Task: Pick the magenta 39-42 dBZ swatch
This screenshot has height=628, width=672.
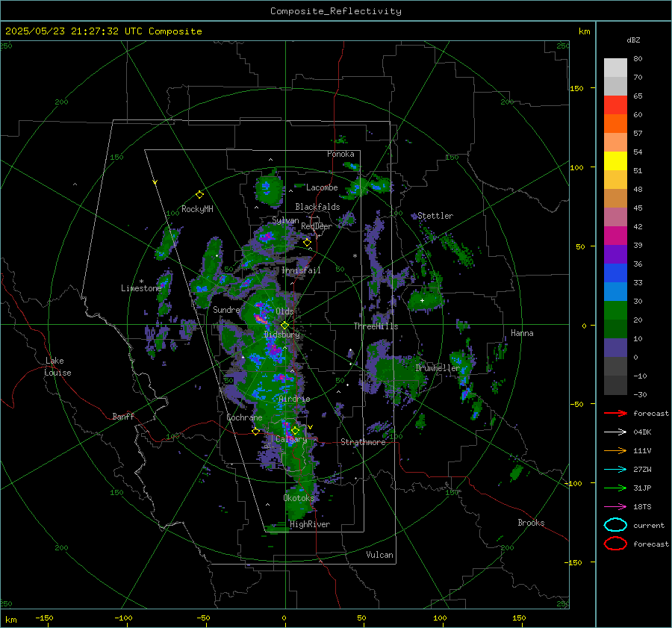Action: pyautogui.click(x=615, y=235)
